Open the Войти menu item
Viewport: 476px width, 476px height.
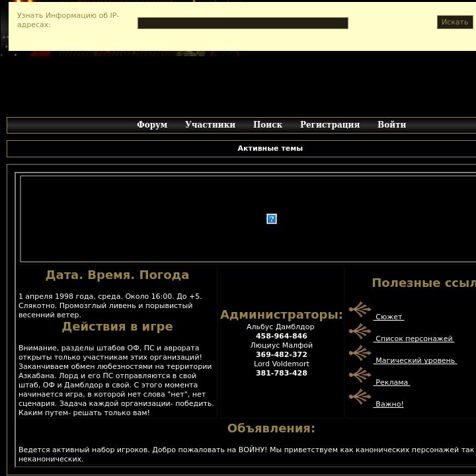[x=391, y=124]
